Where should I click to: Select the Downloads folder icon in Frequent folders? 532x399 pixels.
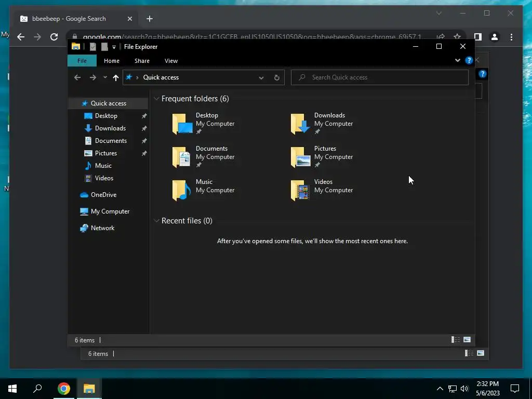(300, 124)
